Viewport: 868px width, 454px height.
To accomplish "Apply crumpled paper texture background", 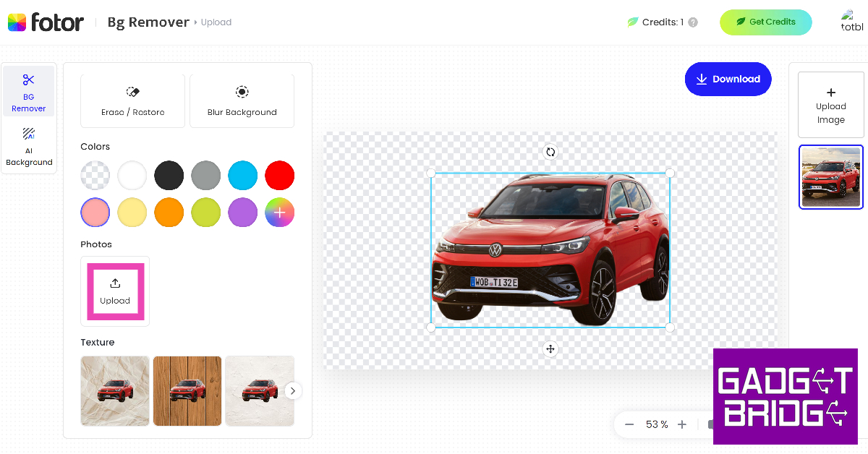I will point(115,390).
